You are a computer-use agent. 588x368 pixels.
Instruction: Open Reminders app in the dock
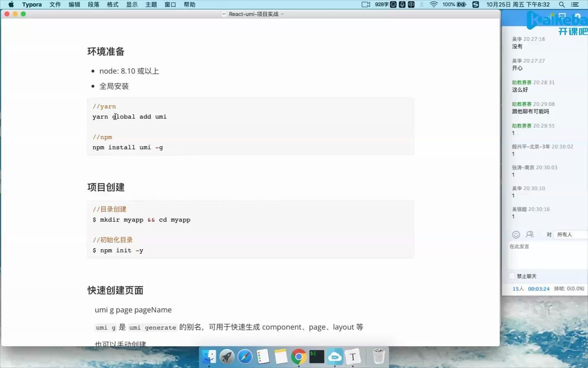263,357
